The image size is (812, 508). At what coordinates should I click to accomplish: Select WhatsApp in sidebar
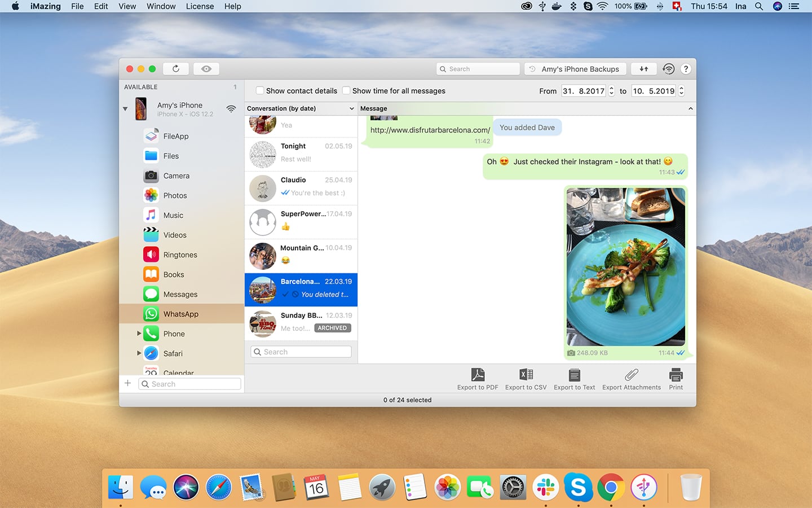pos(182,314)
